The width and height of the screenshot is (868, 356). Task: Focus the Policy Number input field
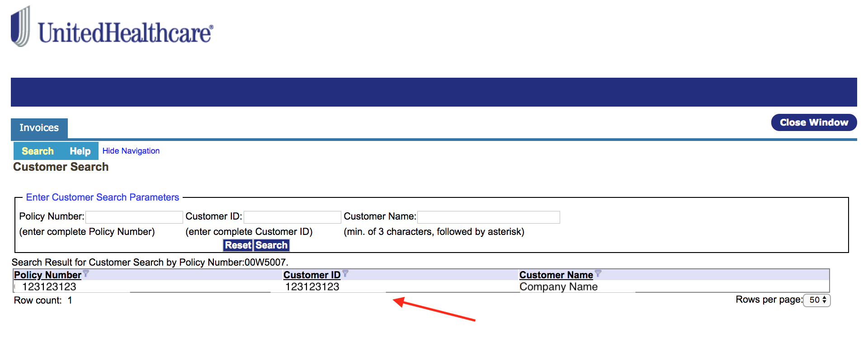(134, 217)
